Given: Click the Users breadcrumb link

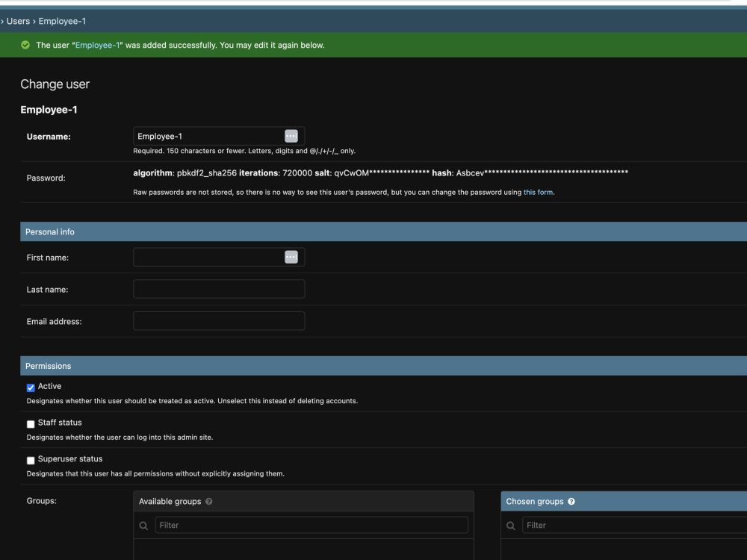Looking at the screenshot, I should point(18,21).
